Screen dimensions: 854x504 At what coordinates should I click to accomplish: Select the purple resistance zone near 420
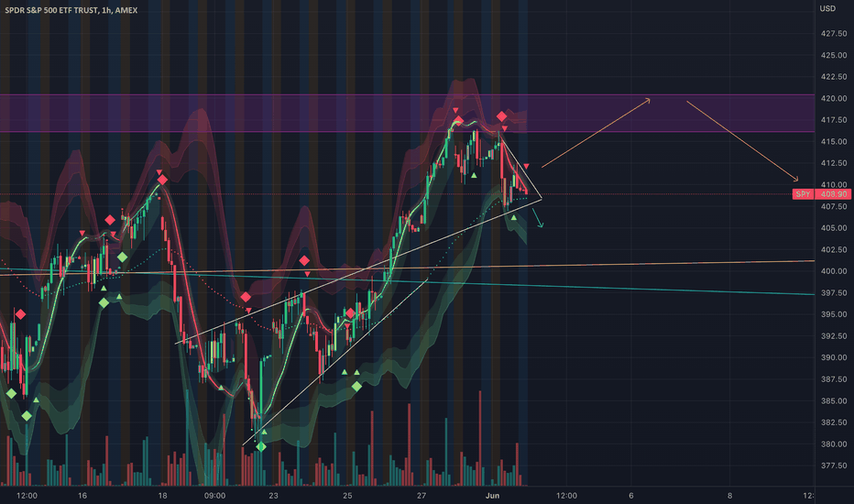(408, 114)
